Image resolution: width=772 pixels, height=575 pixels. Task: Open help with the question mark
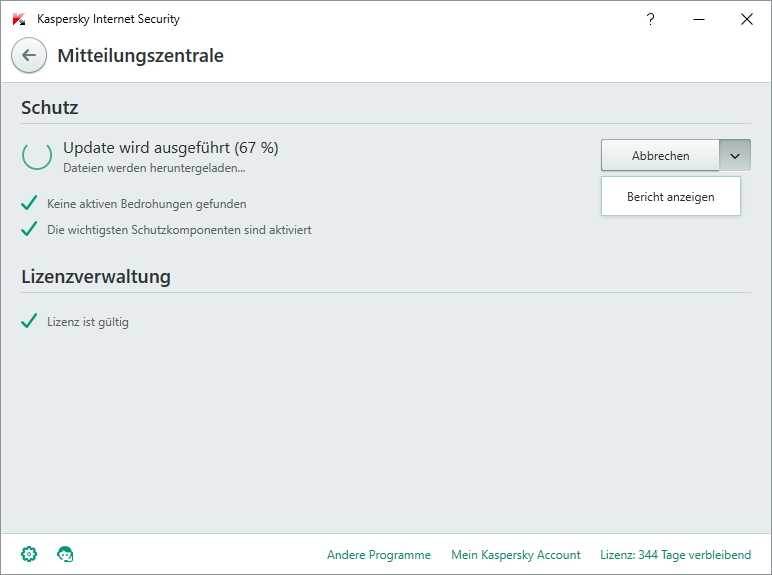[x=650, y=19]
